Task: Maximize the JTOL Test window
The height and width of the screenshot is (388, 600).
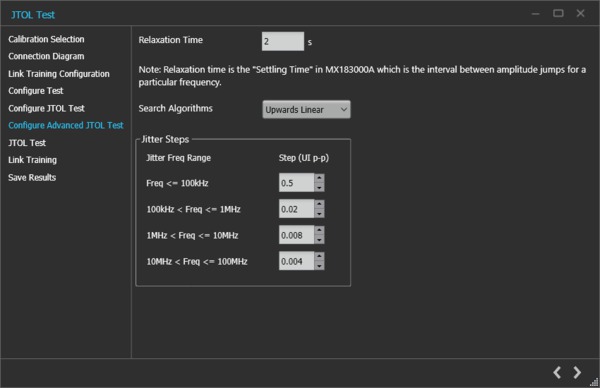Action: (x=558, y=13)
